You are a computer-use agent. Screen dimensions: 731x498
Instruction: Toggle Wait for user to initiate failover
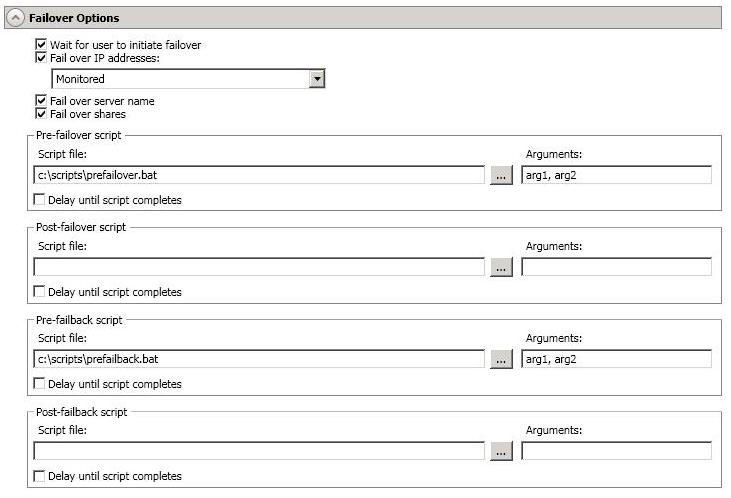point(41,44)
